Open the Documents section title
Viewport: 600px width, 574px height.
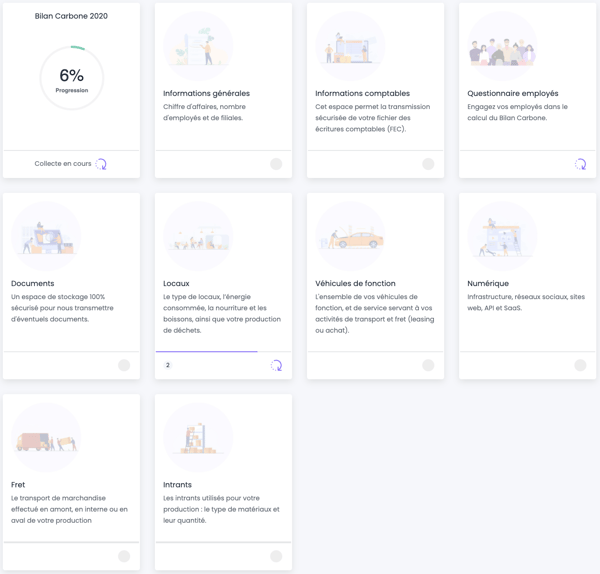click(x=33, y=284)
